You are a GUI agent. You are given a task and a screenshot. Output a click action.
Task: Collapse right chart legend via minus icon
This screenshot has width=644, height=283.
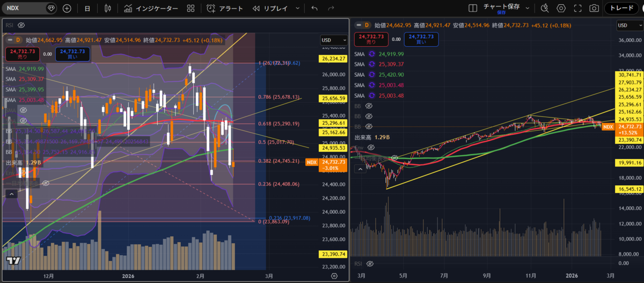[358, 25]
